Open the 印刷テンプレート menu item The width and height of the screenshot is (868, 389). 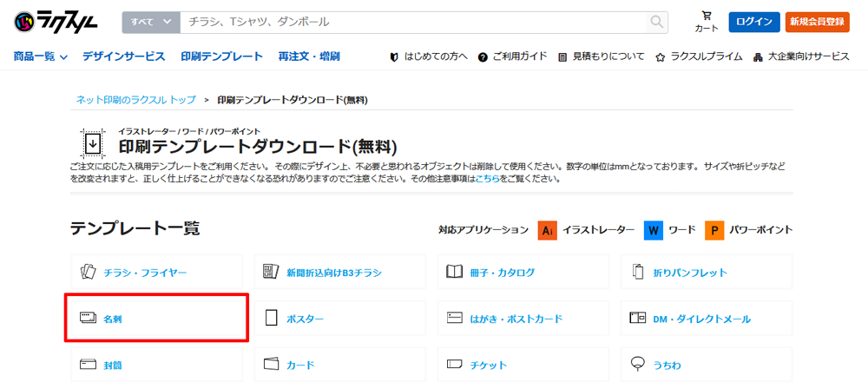221,56
